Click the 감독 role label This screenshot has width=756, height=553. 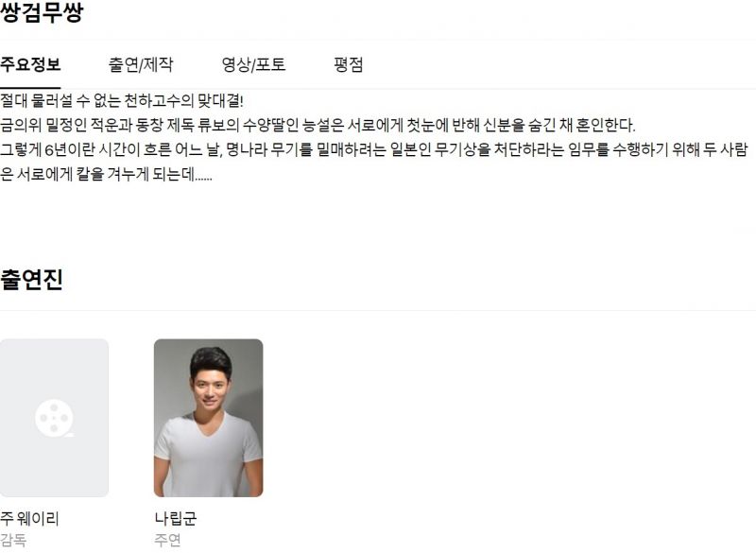(x=13, y=540)
